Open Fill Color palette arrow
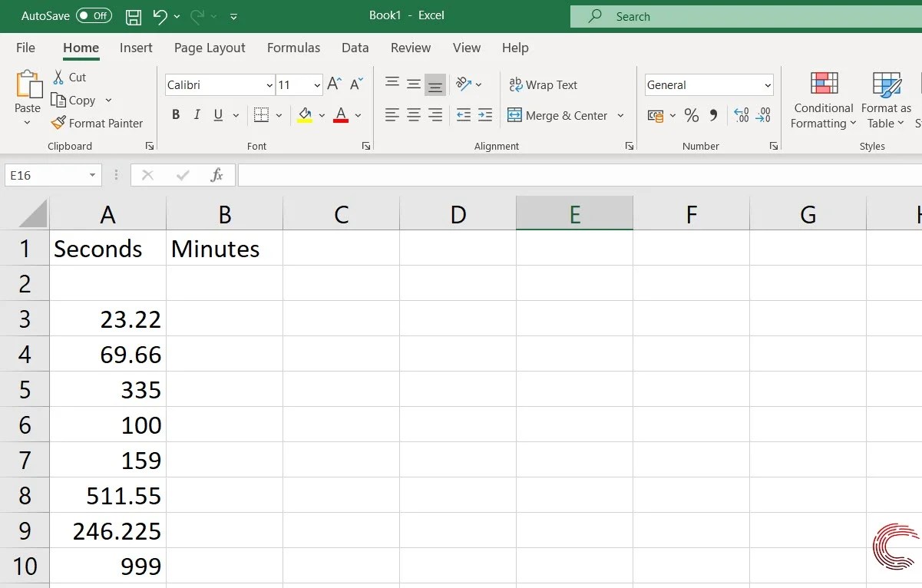Image resolution: width=922 pixels, height=588 pixels. coord(322,115)
